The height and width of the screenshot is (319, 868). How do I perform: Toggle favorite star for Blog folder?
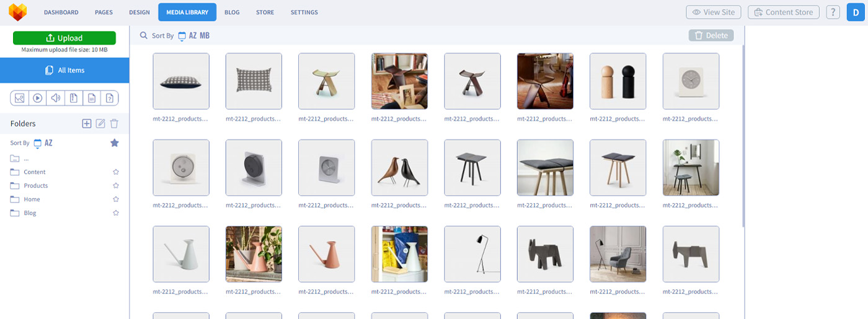coord(115,213)
